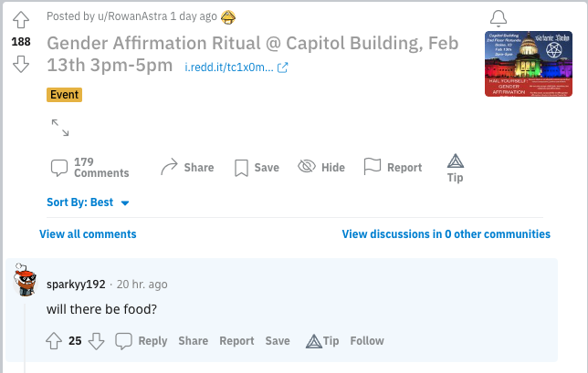Upvote sparkyy192's comment
The width and height of the screenshot is (588, 373).
pyautogui.click(x=54, y=341)
